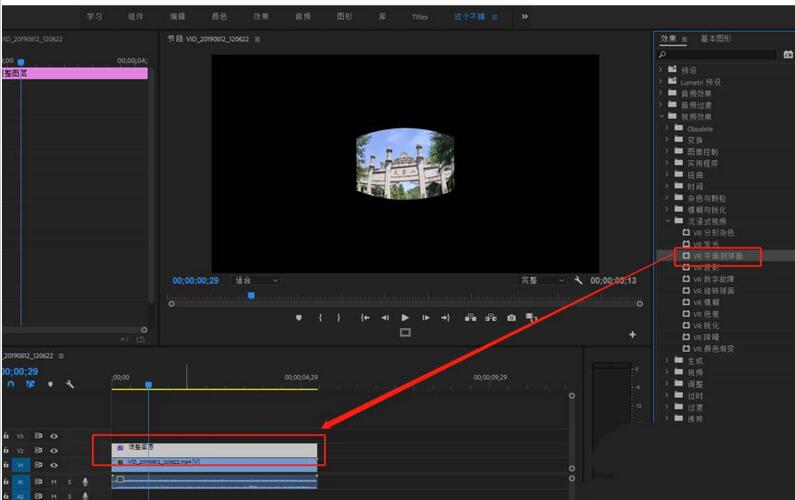795x500 pixels.
Task: Toggle sync lock on V2 track
Action: click(38, 450)
